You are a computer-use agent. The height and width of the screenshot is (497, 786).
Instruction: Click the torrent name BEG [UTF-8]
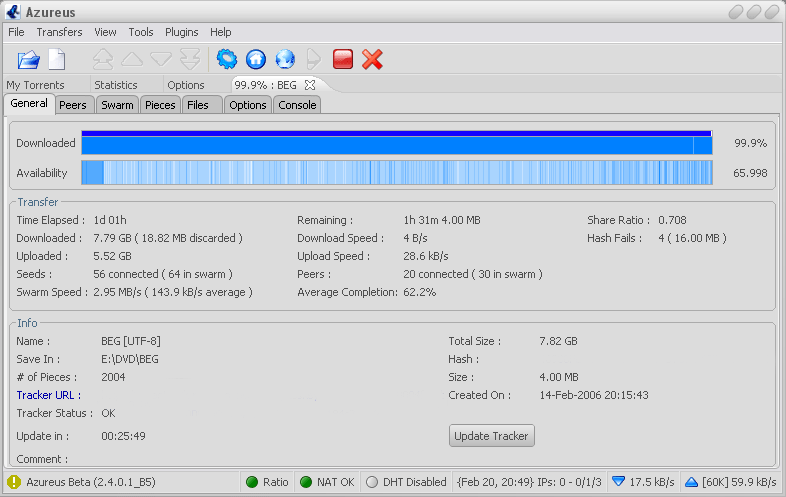[131, 341]
